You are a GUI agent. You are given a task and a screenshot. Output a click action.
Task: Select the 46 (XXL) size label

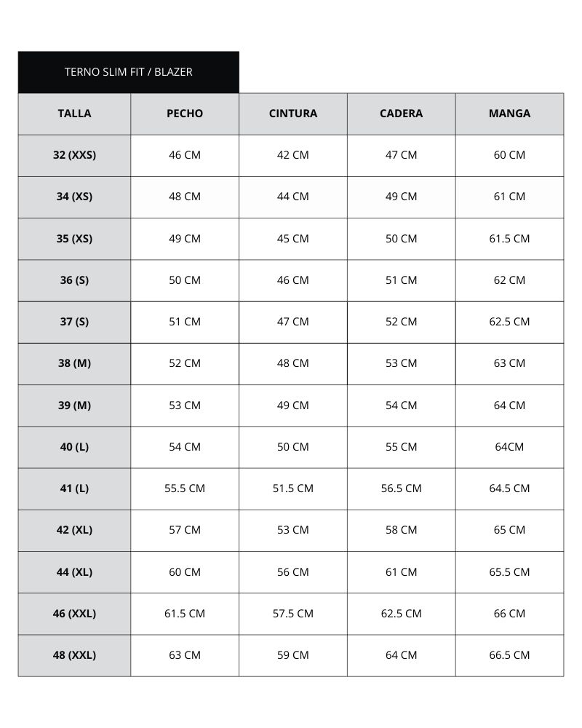(x=74, y=614)
